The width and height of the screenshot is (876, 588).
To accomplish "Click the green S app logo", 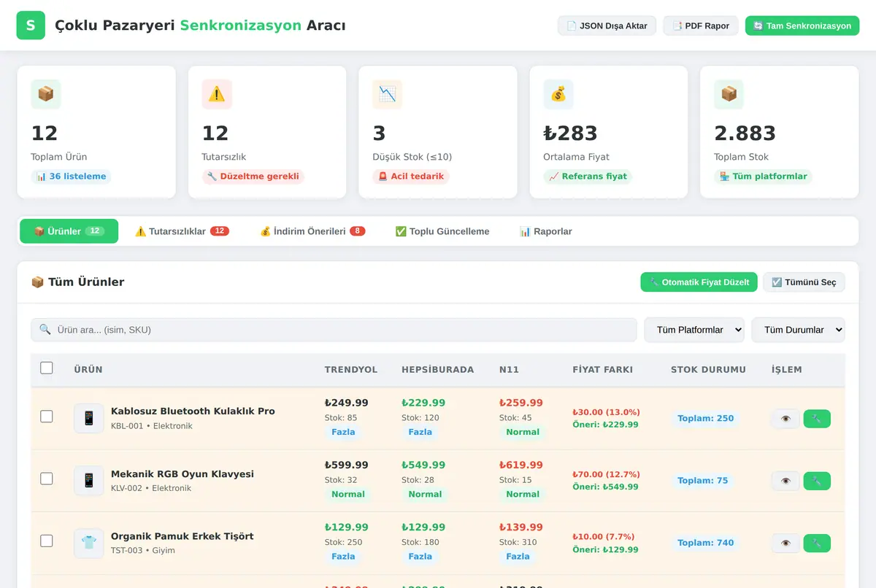I will pyautogui.click(x=31, y=26).
